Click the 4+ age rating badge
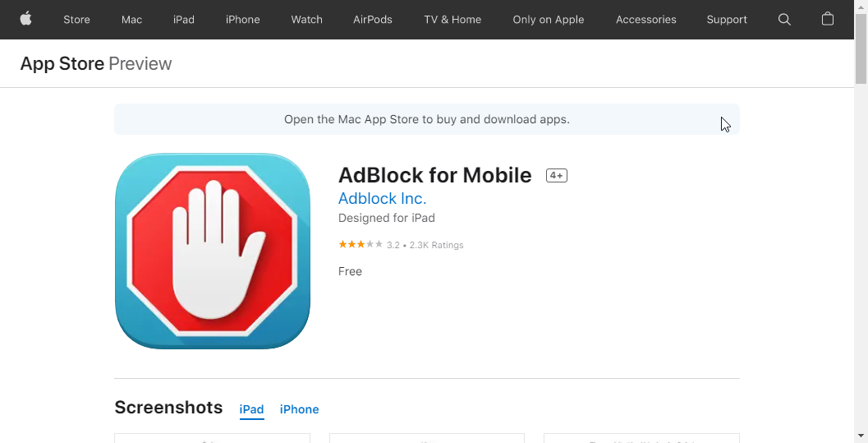The image size is (868, 443). pos(556,176)
